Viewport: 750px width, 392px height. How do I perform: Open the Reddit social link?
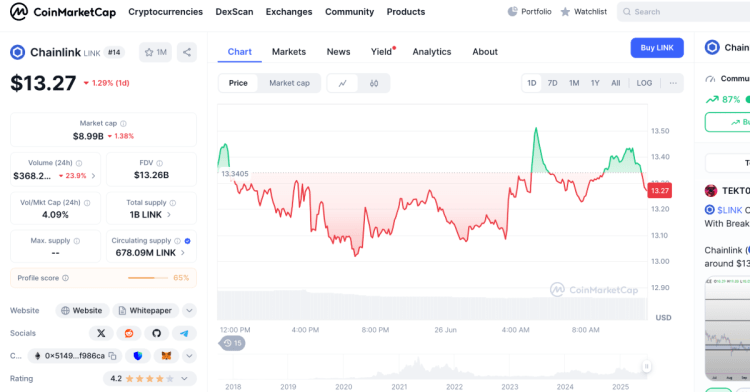[x=129, y=333]
